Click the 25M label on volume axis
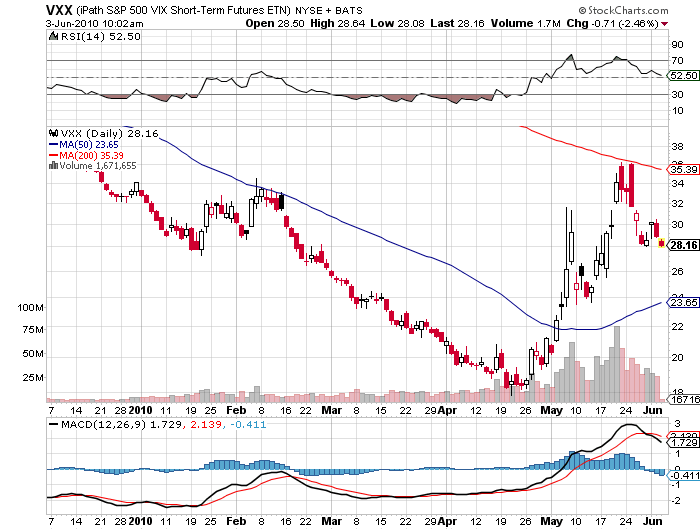This screenshot has height=530, width=700. click(x=33, y=378)
